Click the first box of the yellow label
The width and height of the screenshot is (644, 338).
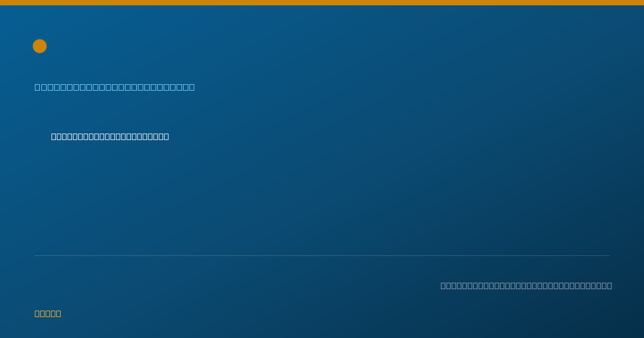37,314
